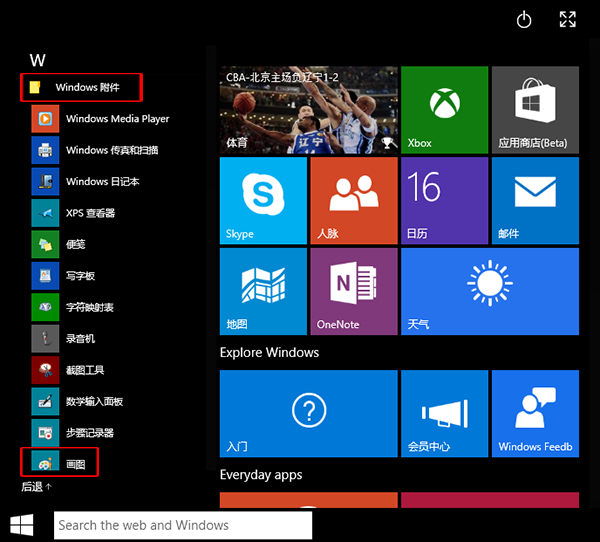Open XPS 查看器 app

90,213
